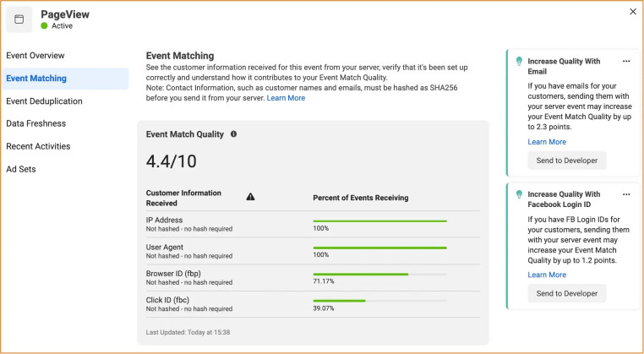644x354 pixels.
Task: Show the Recent Activities section
Action: pos(38,146)
